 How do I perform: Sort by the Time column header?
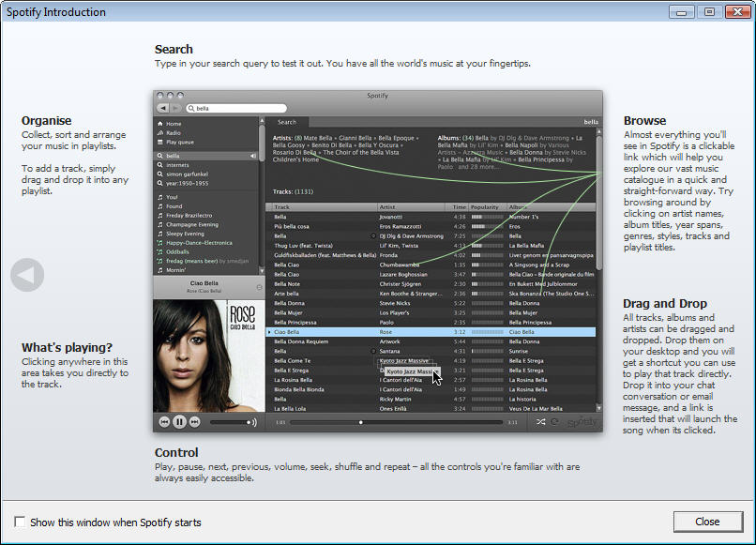coord(457,207)
